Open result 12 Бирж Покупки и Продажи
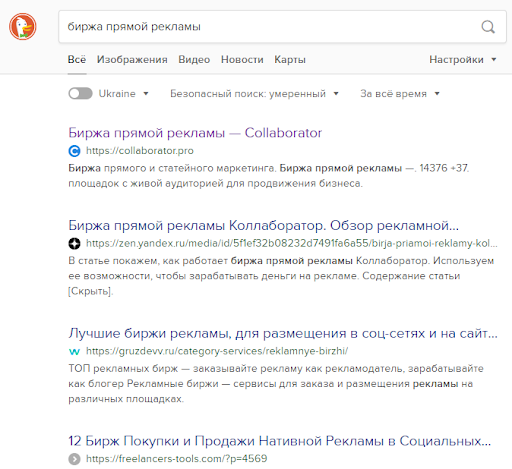Screen dimensions: 512x469 (279, 441)
